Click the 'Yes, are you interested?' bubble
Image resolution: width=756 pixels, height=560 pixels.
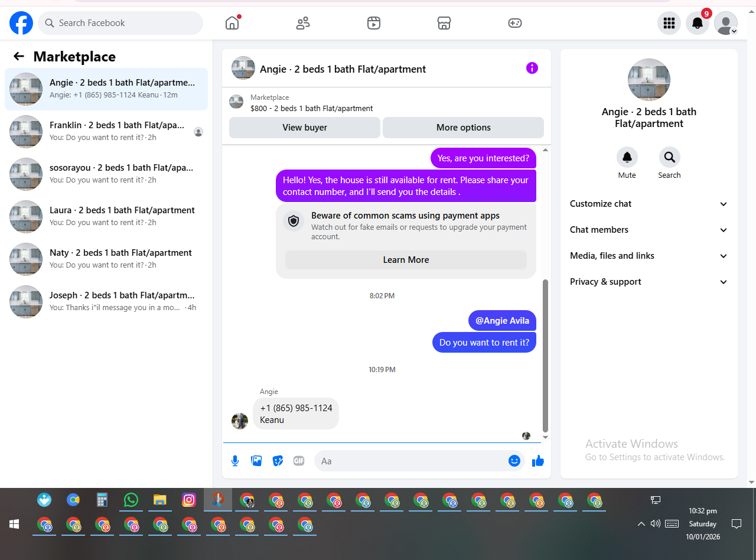click(483, 158)
